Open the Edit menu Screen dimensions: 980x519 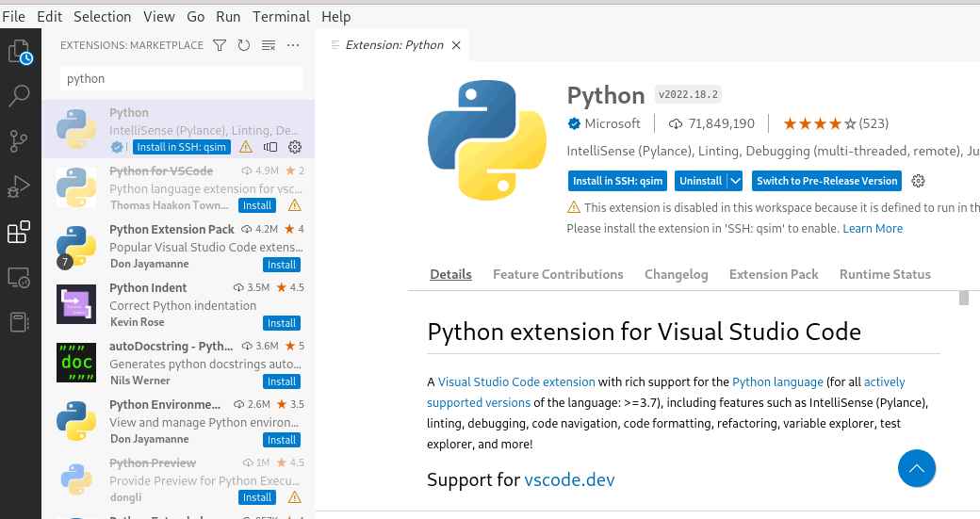49,17
